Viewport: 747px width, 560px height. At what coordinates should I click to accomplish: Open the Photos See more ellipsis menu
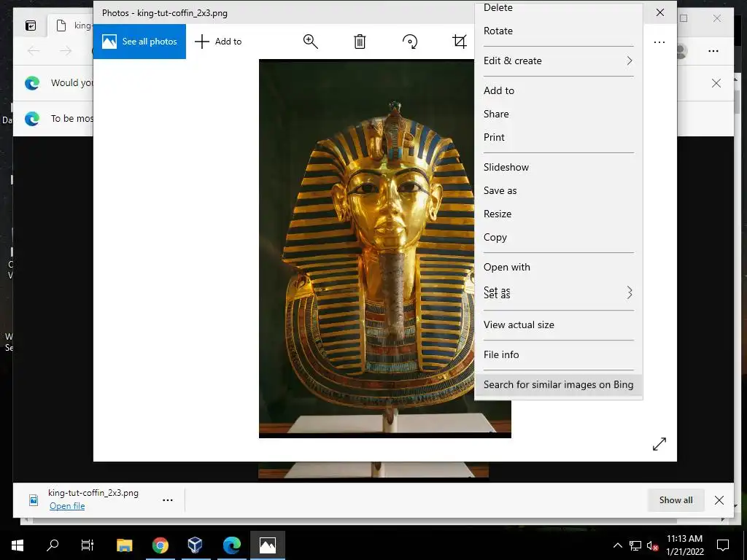tap(659, 42)
